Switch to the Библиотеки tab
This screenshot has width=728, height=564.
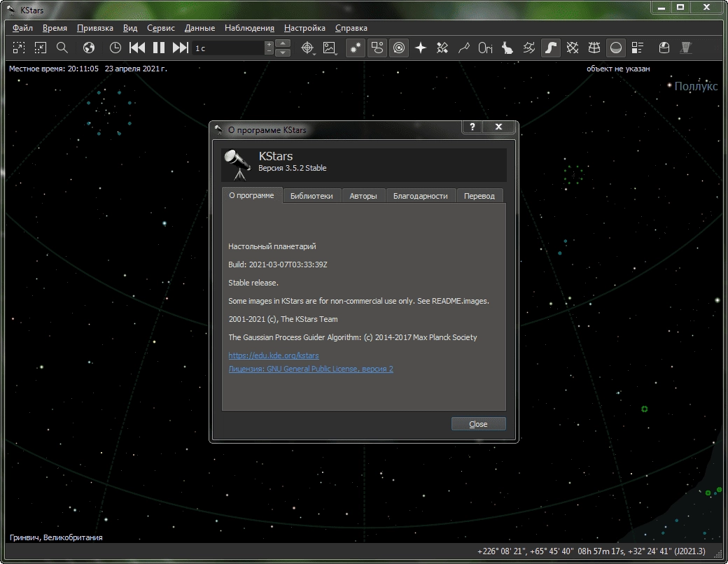pyautogui.click(x=311, y=196)
